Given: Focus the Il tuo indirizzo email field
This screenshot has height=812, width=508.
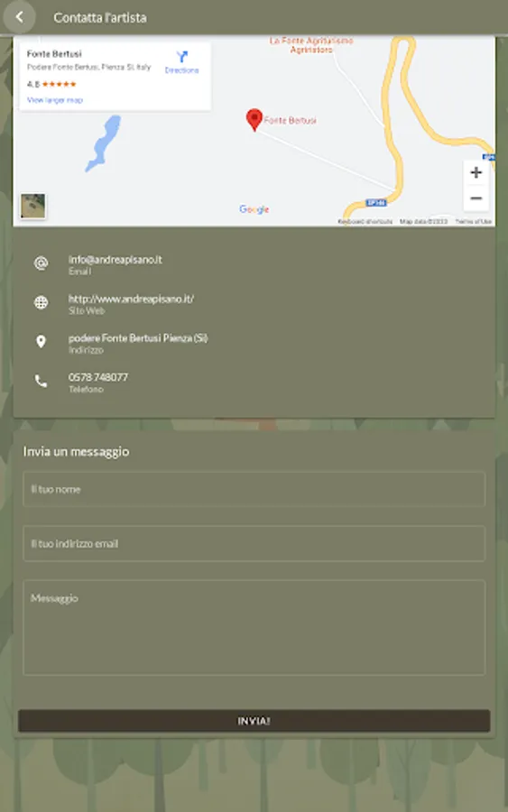Looking at the screenshot, I should 254,543.
